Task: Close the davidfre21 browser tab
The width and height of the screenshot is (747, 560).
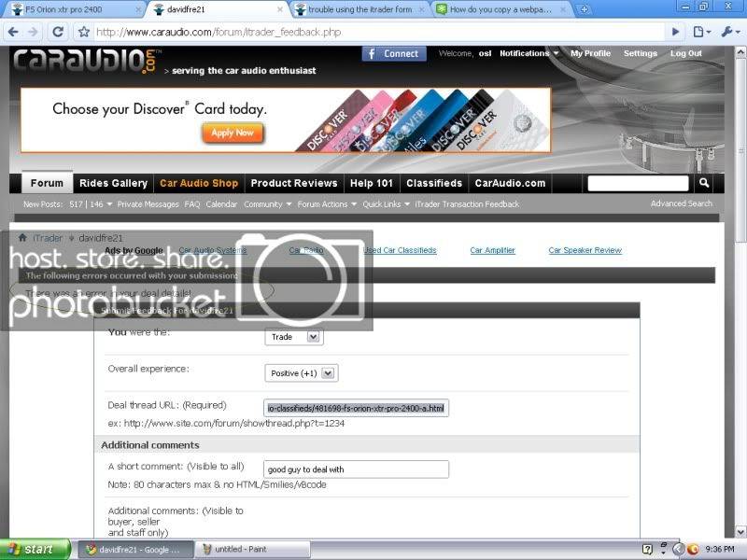Action: (x=279, y=9)
